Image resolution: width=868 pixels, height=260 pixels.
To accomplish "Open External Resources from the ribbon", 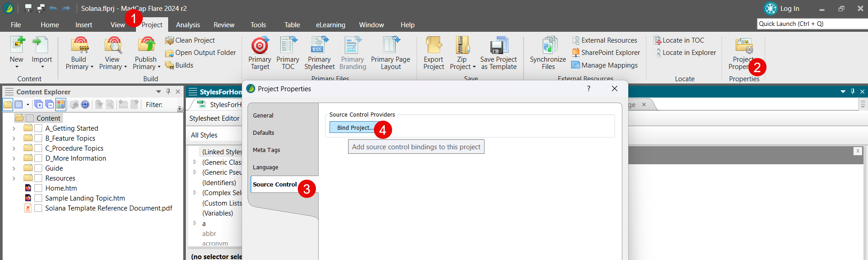I will pos(604,40).
